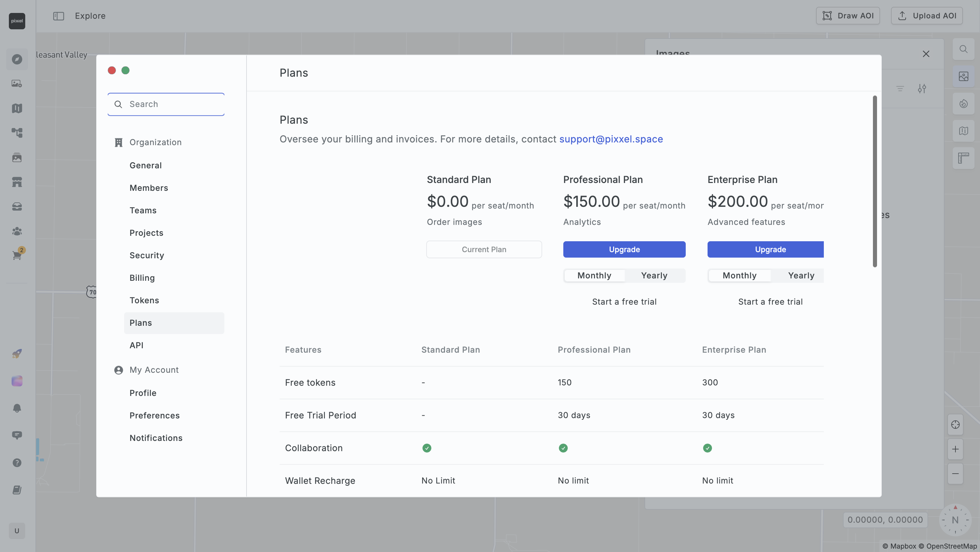
Task: Upgrade to the Professional Plan
Action: [x=624, y=249]
